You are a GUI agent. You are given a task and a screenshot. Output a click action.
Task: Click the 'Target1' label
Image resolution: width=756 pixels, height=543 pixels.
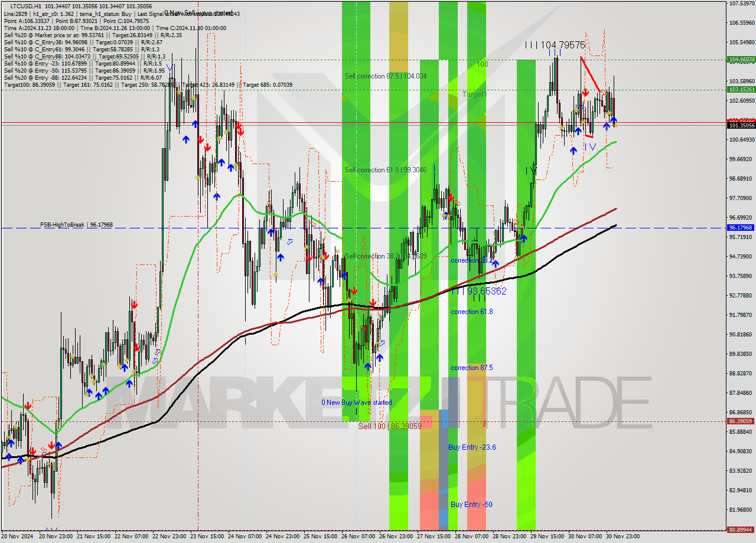[x=474, y=94]
